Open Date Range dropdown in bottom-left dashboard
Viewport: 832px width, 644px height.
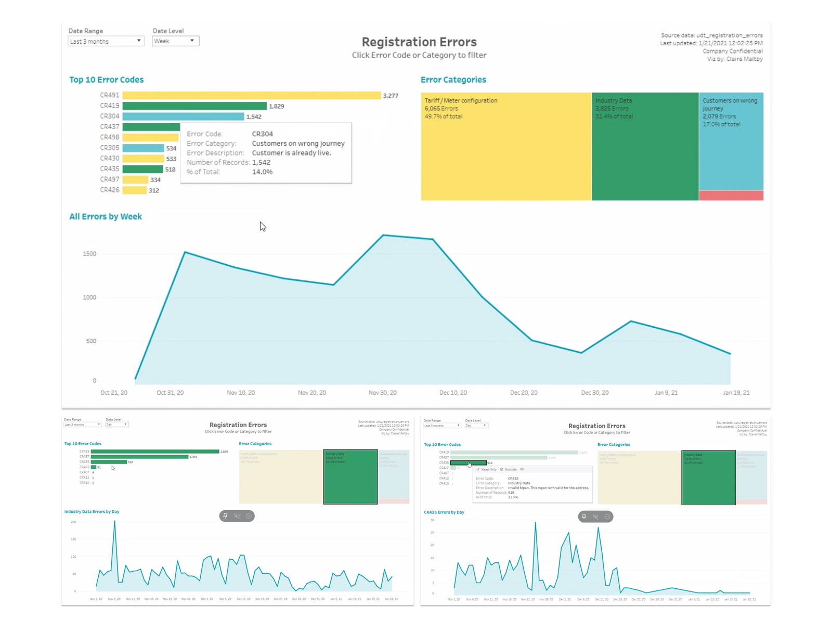click(82, 424)
